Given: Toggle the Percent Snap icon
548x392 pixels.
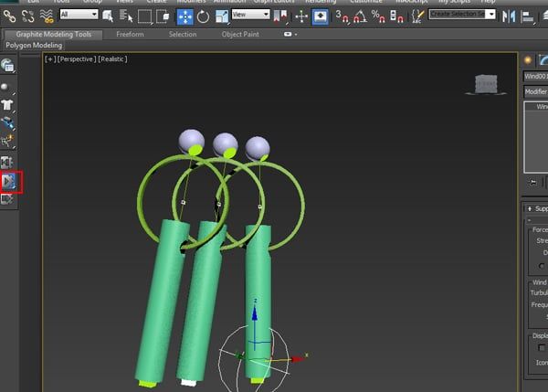Looking at the screenshot, I should [x=378, y=16].
